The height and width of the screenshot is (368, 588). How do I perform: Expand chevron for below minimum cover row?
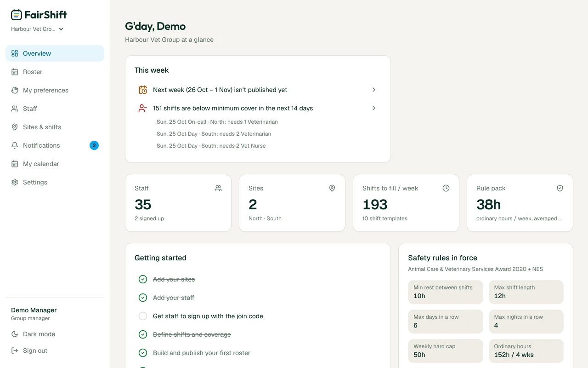(x=374, y=108)
